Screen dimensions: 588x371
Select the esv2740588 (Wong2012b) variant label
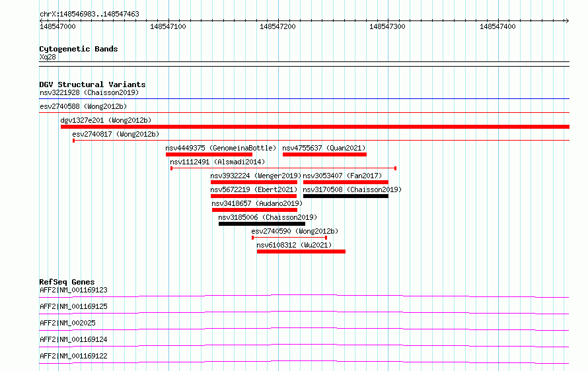pyautogui.click(x=83, y=106)
